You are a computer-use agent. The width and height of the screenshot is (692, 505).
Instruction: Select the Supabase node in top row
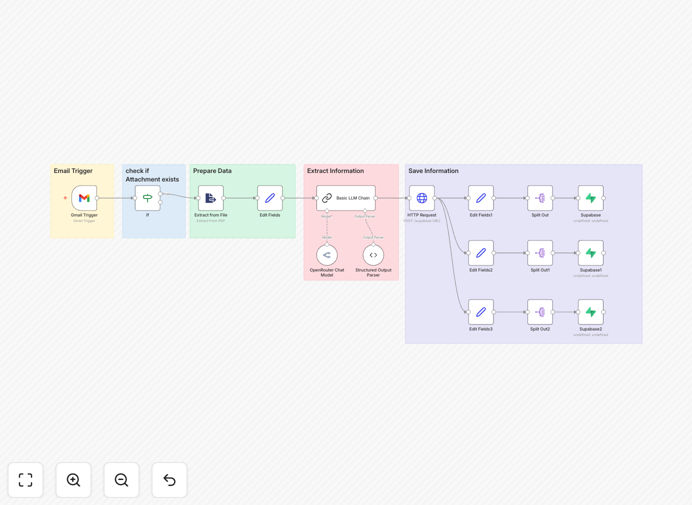click(591, 198)
